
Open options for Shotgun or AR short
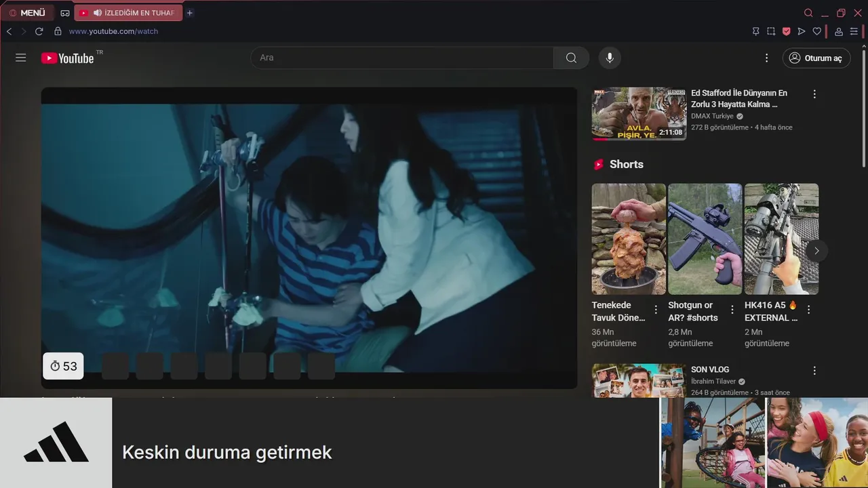tap(732, 309)
